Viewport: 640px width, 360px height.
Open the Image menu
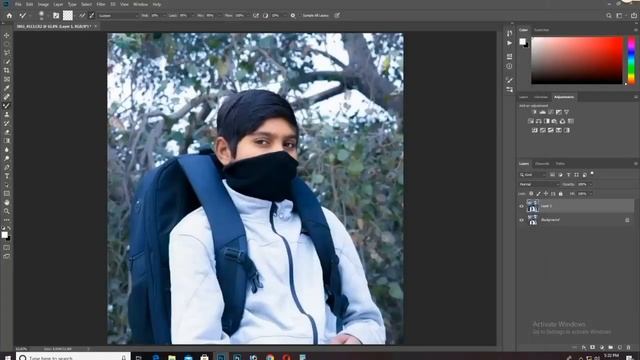[x=43, y=4]
